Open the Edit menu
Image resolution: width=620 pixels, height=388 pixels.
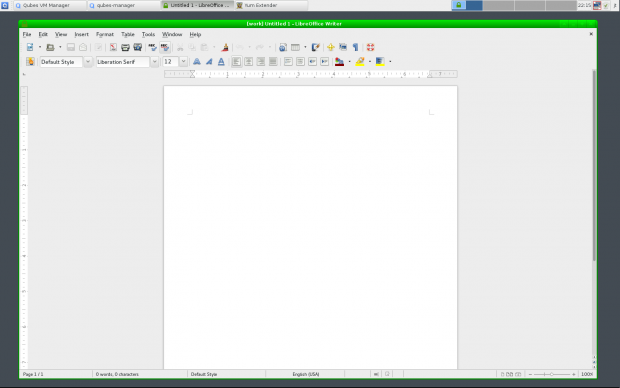(43, 34)
